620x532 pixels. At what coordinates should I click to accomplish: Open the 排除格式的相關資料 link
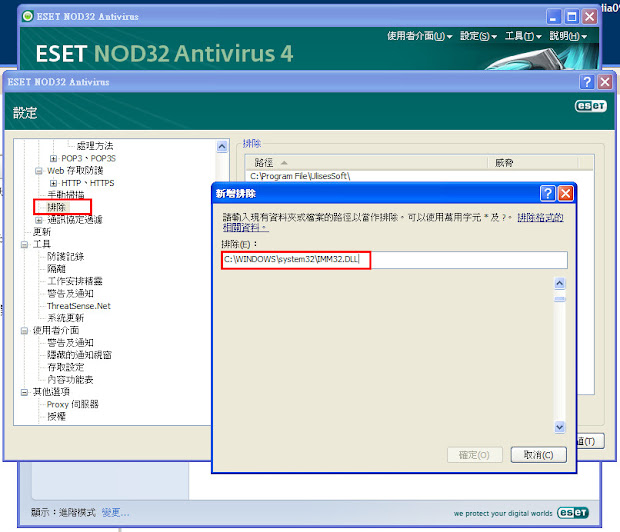[540, 218]
